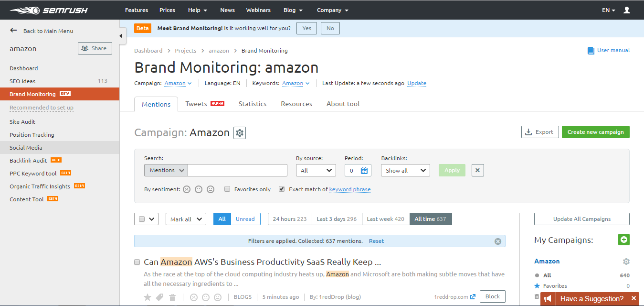The height and width of the screenshot is (306, 644).
Task: Show mentions from Last week
Action: click(x=385, y=219)
